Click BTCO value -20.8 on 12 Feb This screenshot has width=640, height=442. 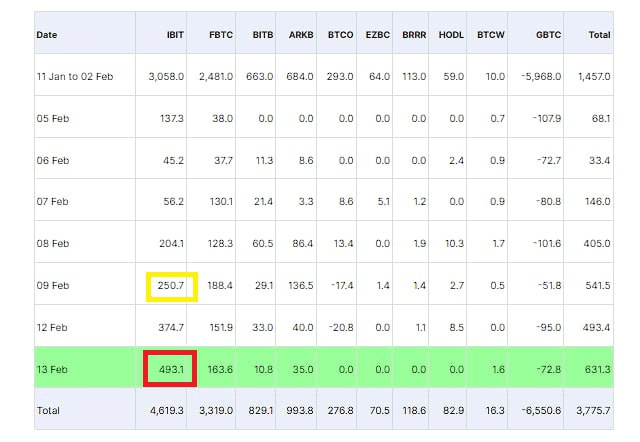tap(341, 327)
